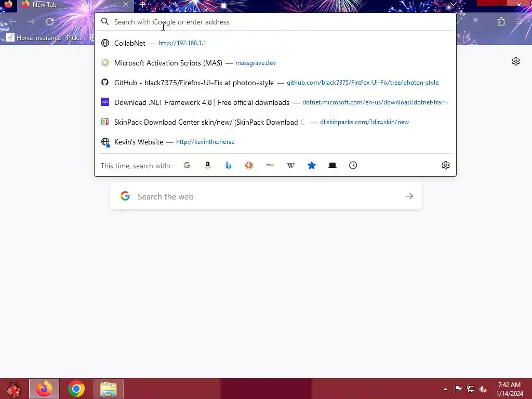Open Kevin's Website suggestion
The width and height of the screenshot is (532, 399).
tap(275, 142)
